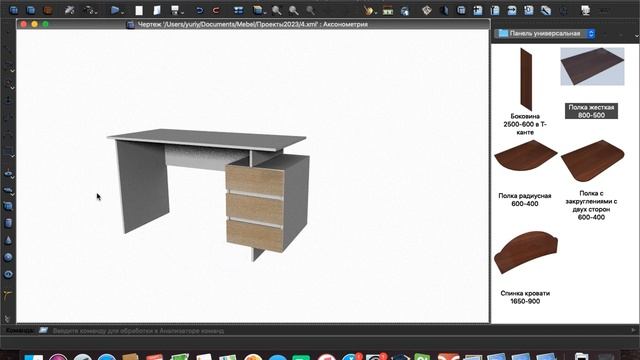
Task: Expand the chevron at library panel corner
Action: (x=637, y=36)
